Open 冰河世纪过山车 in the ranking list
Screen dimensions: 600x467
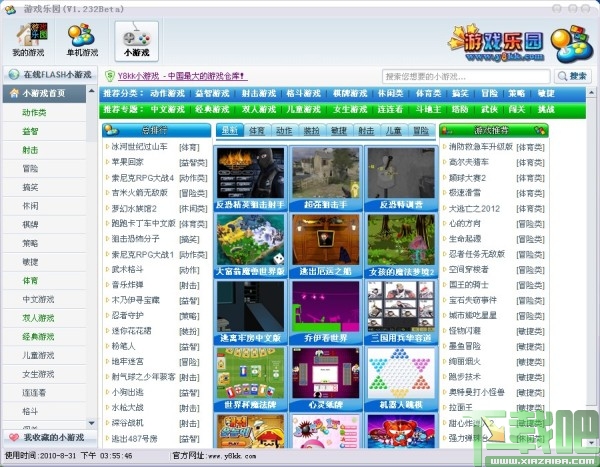(139, 147)
